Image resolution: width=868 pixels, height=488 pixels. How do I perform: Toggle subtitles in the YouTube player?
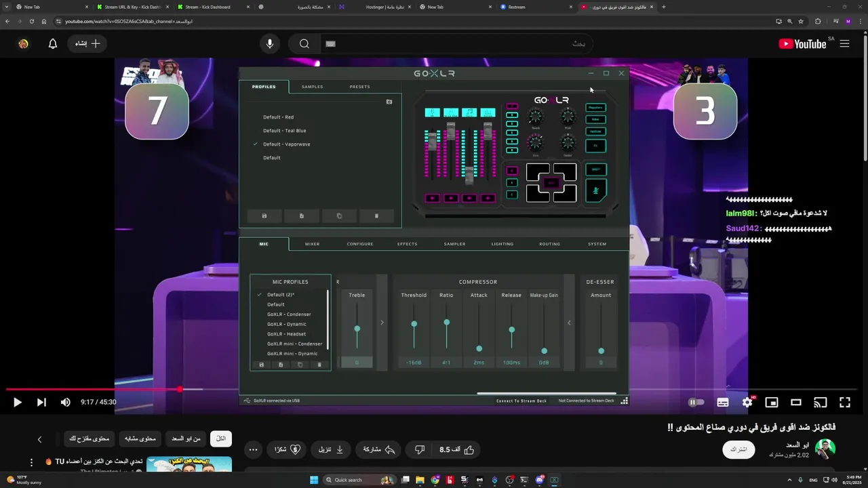coord(723,402)
